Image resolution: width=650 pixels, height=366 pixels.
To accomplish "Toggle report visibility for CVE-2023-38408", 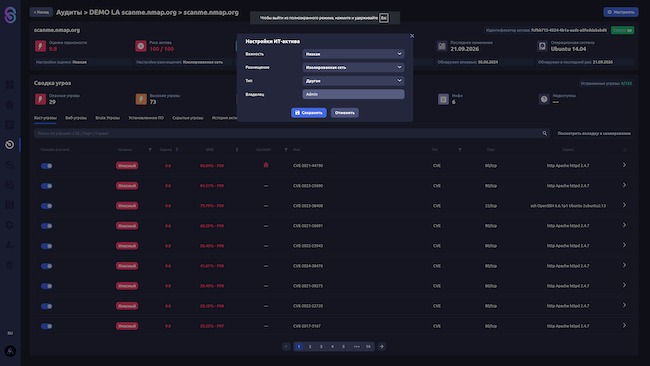I will (46, 206).
